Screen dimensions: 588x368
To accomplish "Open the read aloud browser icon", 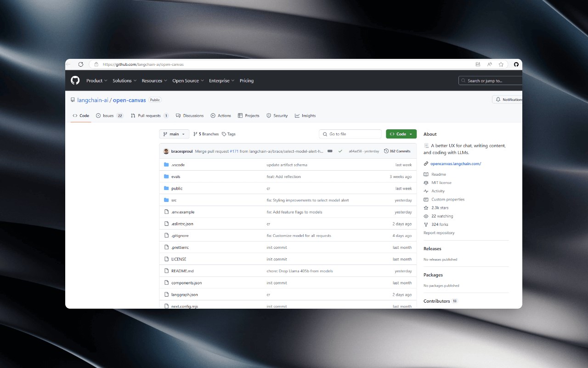I will click(x=490, y=64).
